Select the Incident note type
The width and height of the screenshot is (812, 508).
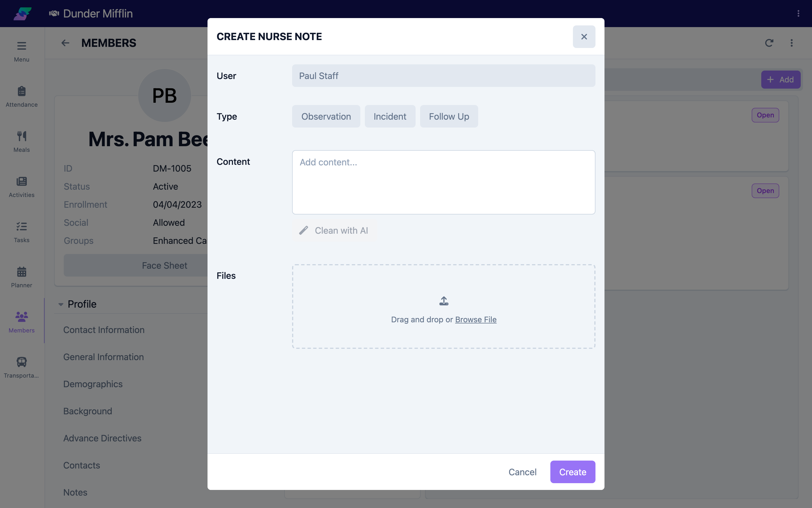point(390,116)
